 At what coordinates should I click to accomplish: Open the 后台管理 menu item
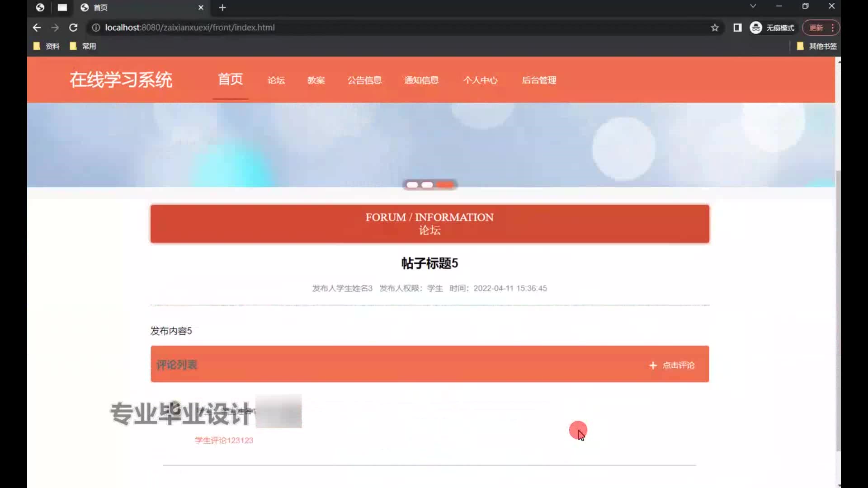(x=539, y=80)
